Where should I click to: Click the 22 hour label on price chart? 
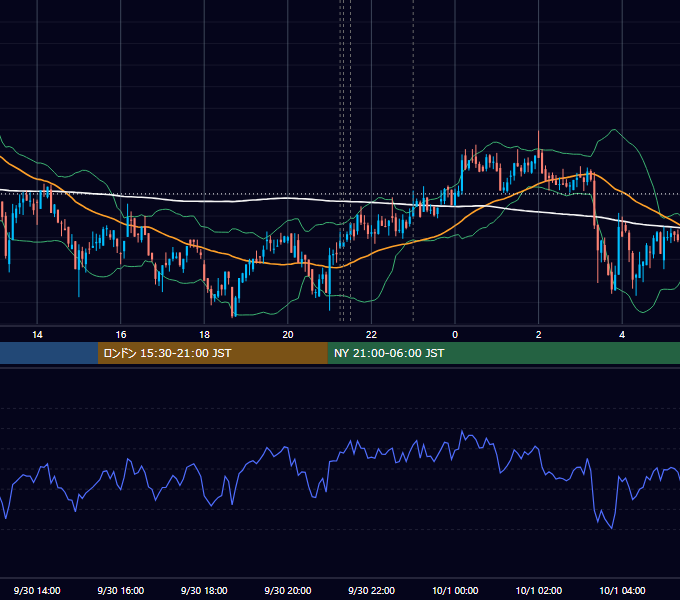pyautogui.click(x=371, y=335)
